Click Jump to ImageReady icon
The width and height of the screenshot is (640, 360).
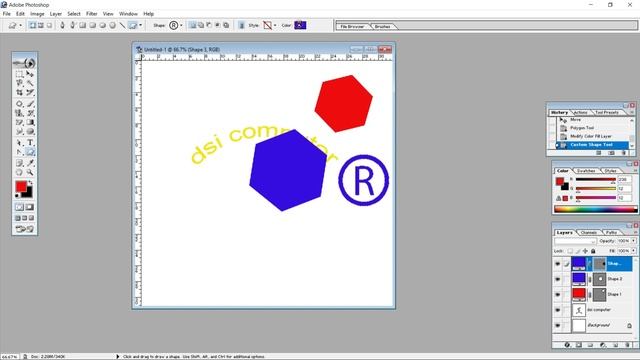click(24, 229)
